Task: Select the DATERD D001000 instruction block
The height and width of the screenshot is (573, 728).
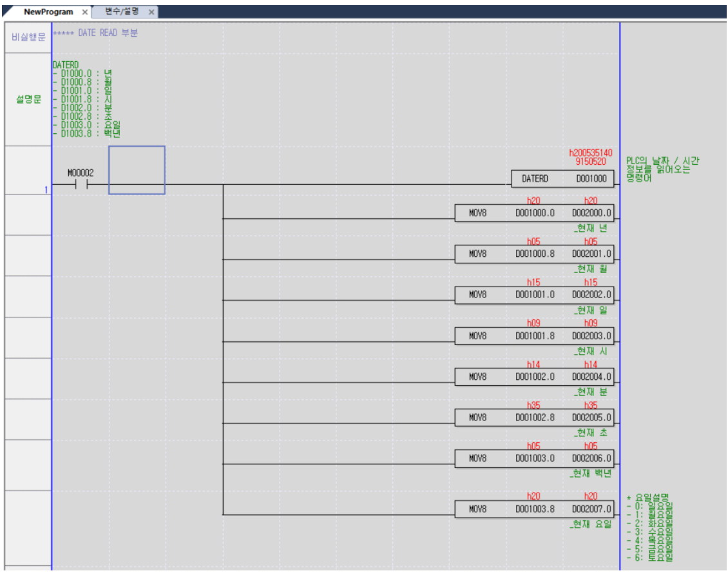Action: [x=562, y=179]
